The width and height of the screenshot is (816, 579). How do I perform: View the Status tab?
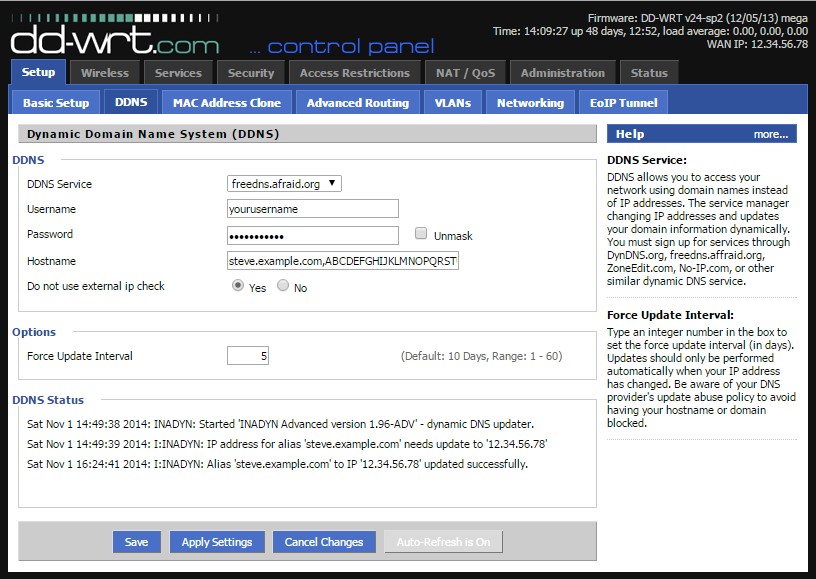click(649, 73)
